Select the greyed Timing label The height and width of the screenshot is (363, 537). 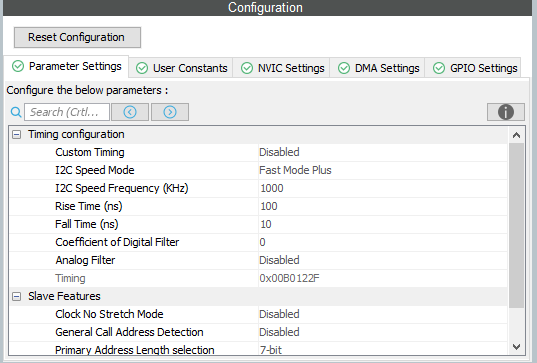click(70, 278)
